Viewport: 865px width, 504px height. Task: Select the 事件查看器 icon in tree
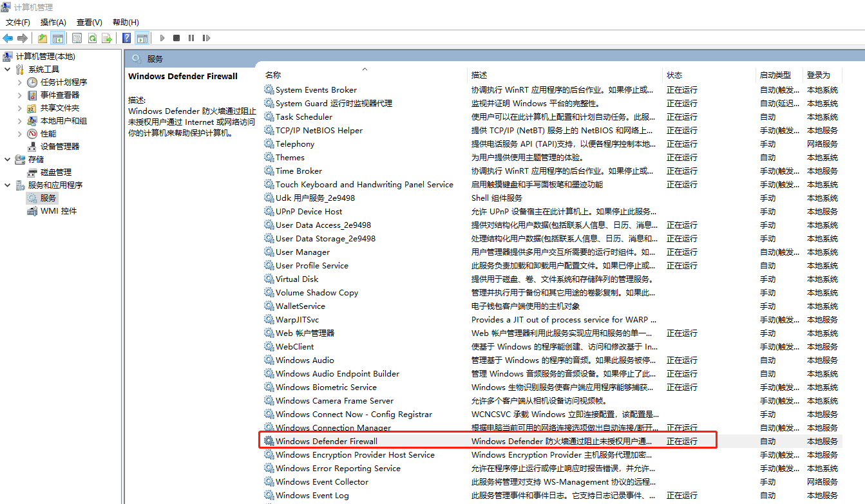click(32, 95)
